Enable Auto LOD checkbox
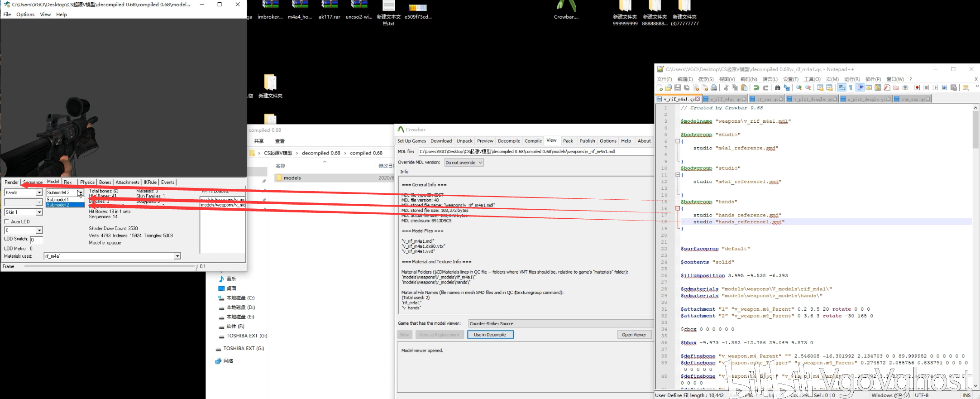The width and height of the screenshot is (980, 399). click(x=7, y=222)
